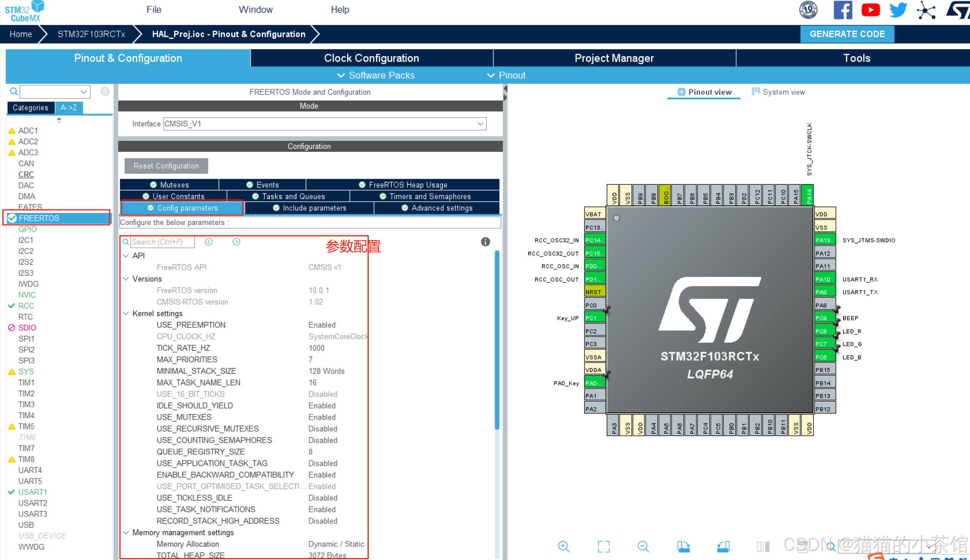Viewport: 970px width, 560px height.
Task: Switch to System view
Action: click(779, 92)
